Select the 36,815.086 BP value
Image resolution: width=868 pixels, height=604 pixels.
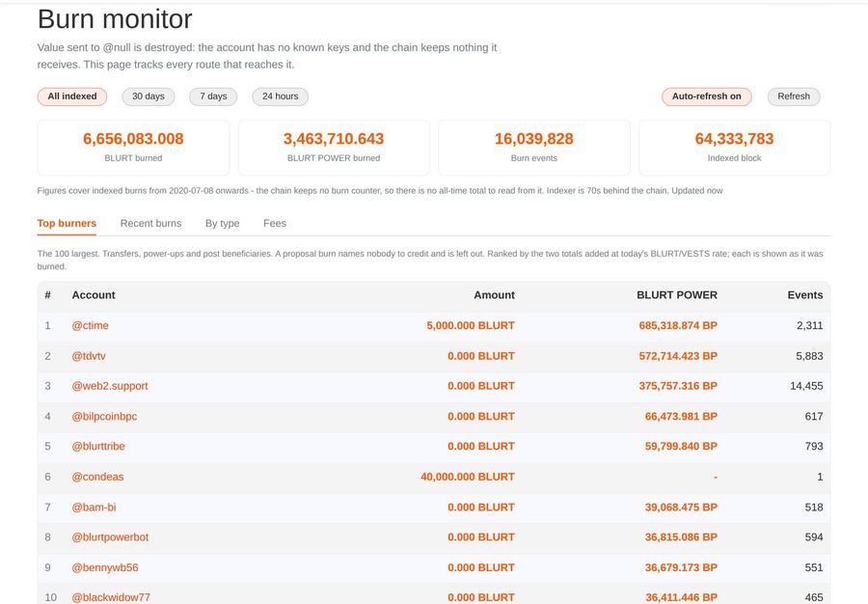(x=681, y=537)
